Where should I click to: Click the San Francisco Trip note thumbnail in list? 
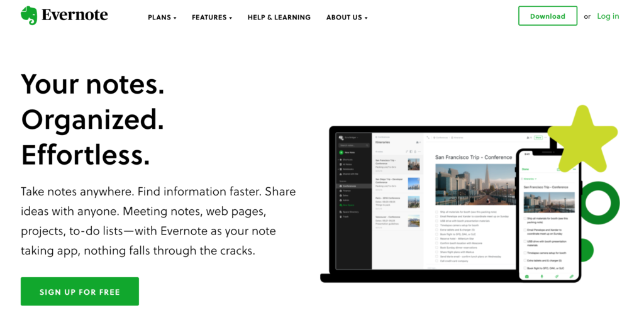414,165
